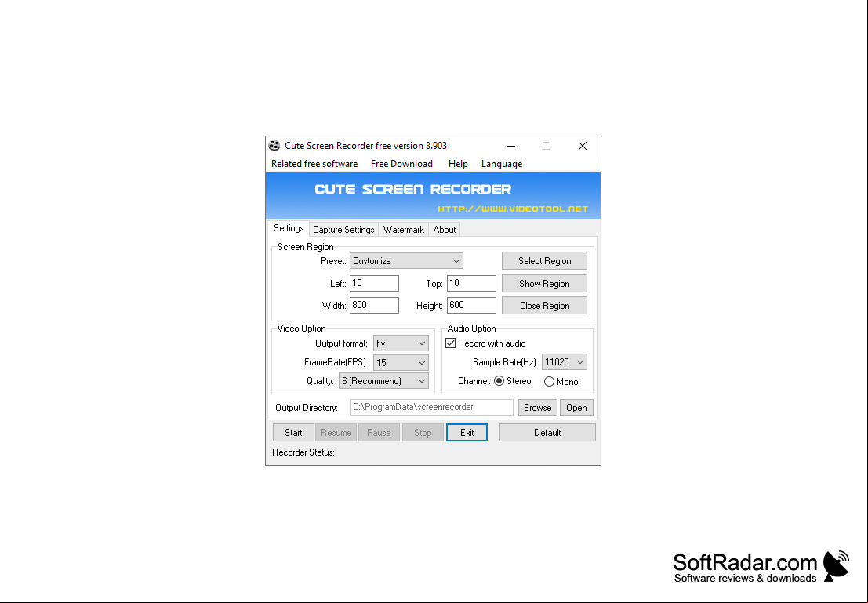Click the videotool.net URL in banner
Image resolution: width=868 pixels, height=603 pixels.
coord(513,209)
